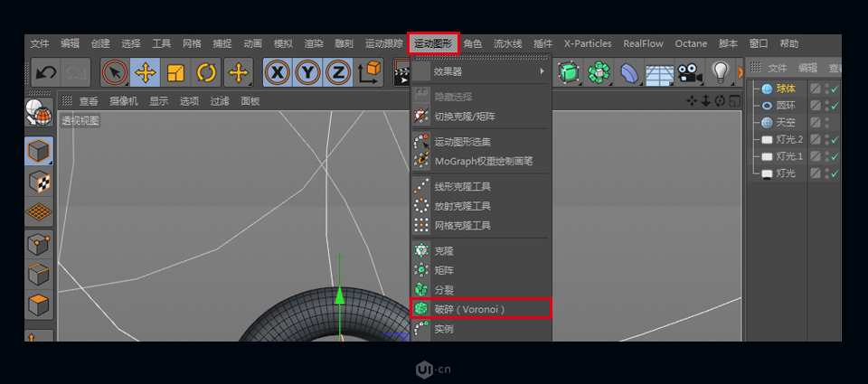
Task: Open the light bulb icon
Action: 720,72
